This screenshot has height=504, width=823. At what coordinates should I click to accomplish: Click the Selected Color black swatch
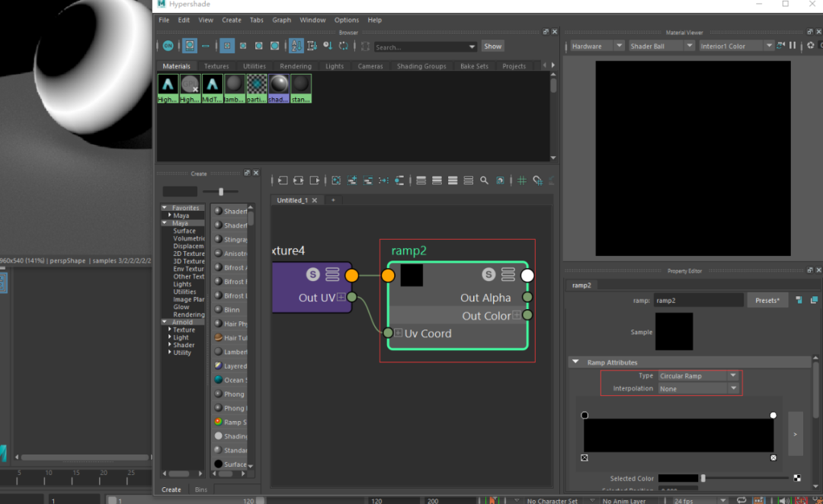coord(678,478)
